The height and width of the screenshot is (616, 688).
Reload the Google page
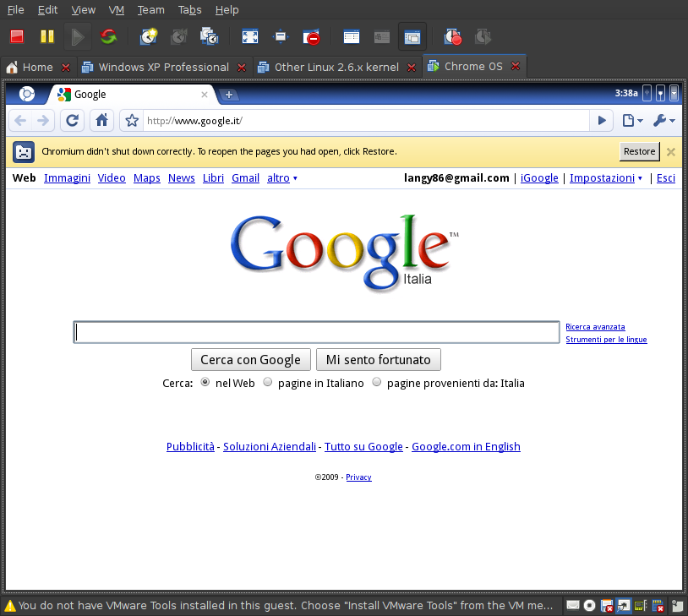[72, 120]
